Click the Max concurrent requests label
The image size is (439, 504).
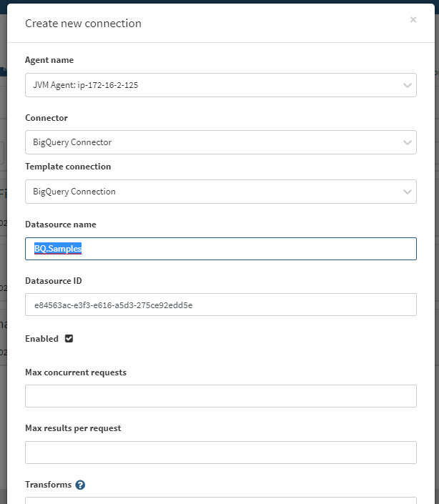coord(76,372)
